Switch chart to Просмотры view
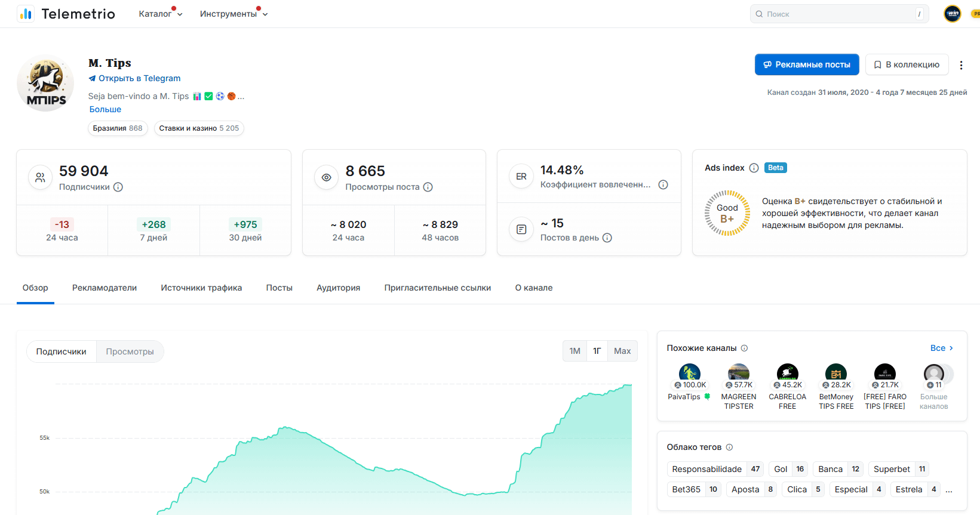Screen dimensions: 980x515 tap(130, 352)
